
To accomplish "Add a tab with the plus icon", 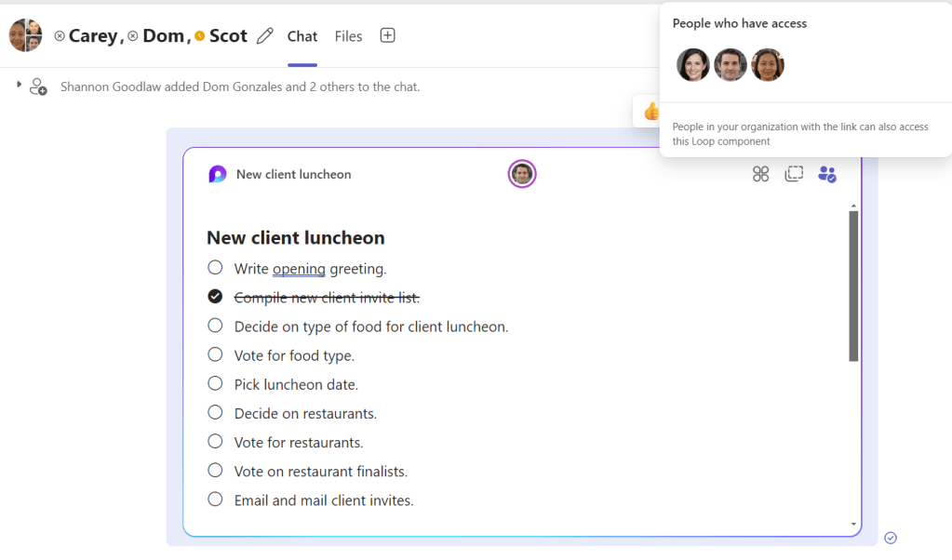I will [x=387, y=35].
